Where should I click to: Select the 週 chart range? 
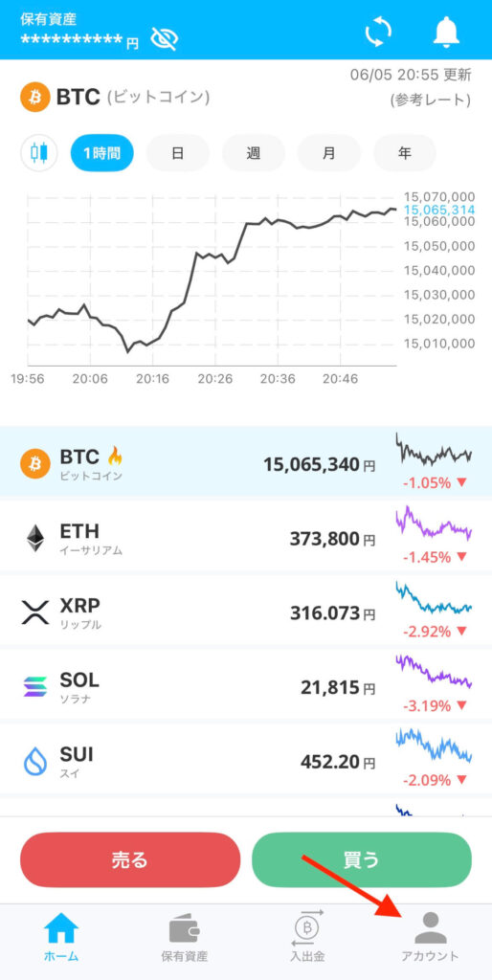click(254, 153)
